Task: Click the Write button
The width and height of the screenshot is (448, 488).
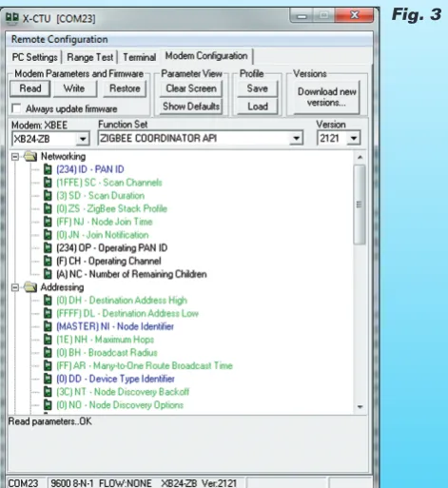Action: pyautogui.click(x=74, y=88)
